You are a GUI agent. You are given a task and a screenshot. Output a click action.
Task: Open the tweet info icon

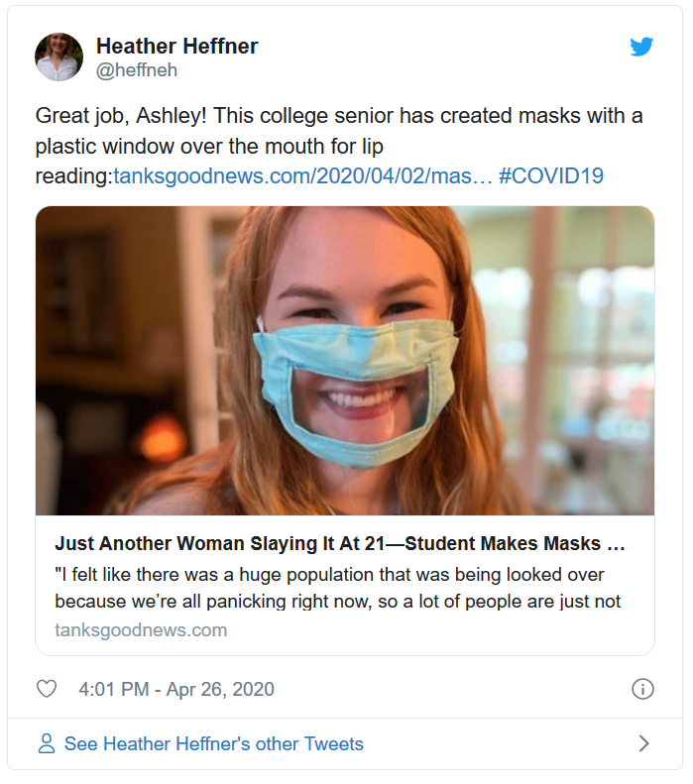coord(642,689)
